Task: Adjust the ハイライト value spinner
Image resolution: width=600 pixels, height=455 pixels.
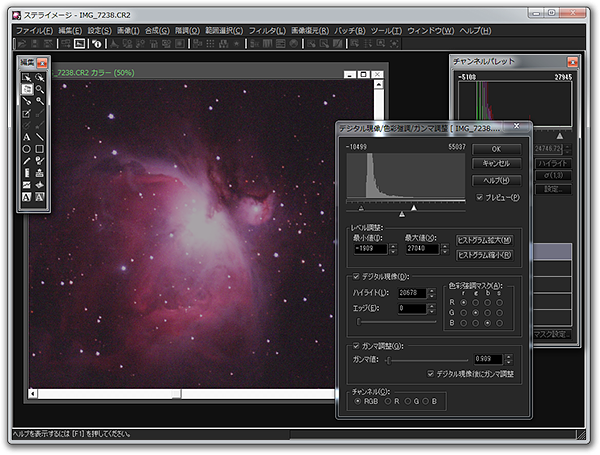Action: tap(432, 293)
